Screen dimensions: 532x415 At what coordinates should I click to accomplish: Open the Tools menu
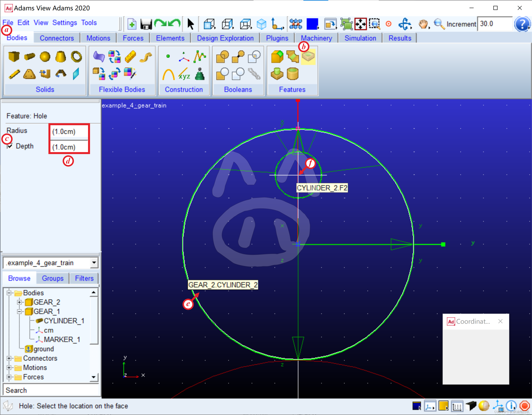(x=89, y=23)
